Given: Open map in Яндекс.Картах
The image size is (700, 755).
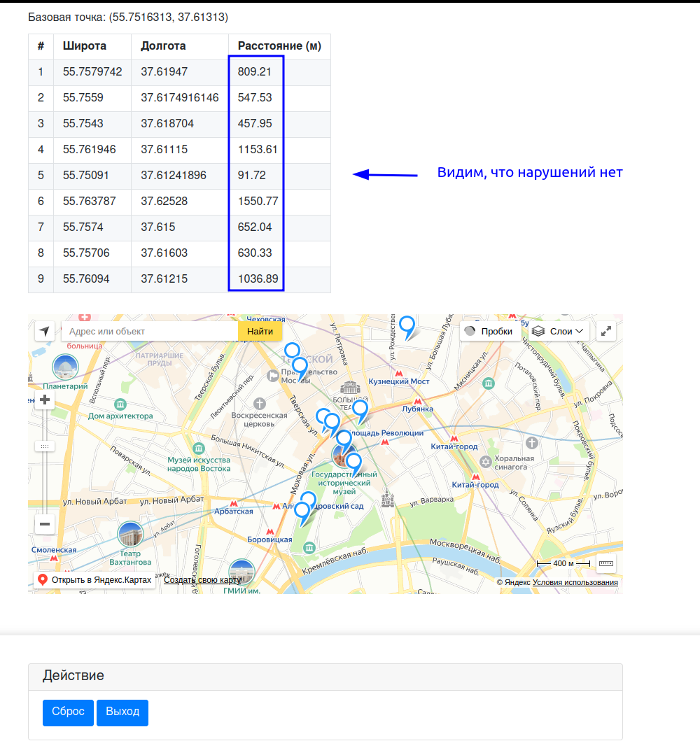Looking at the screenshot, I should click(94, 580).
